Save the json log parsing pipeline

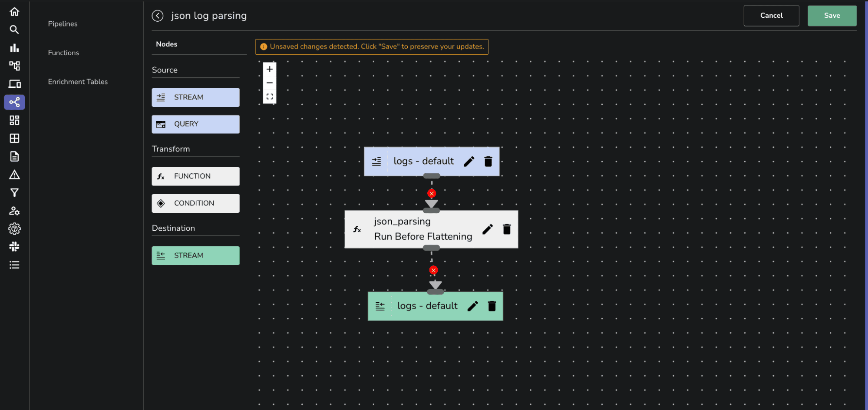click(x=832, y=15)
